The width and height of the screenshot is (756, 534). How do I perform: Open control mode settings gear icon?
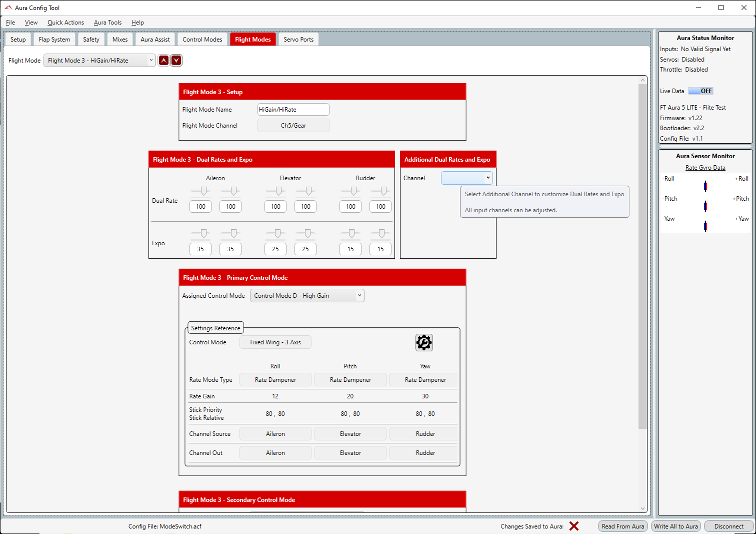(x=424, y=342)
